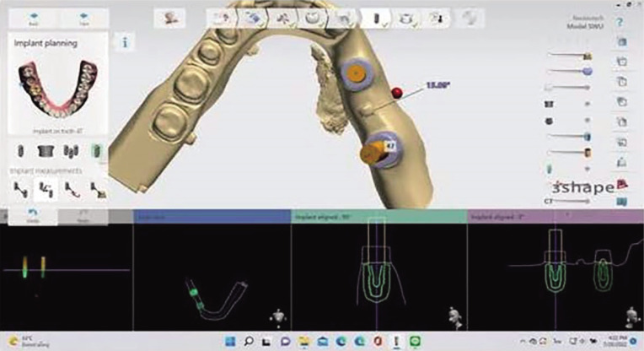Select the single implant tool icon
The height and width of the screenshot is (351, 644).
point(19,153)
